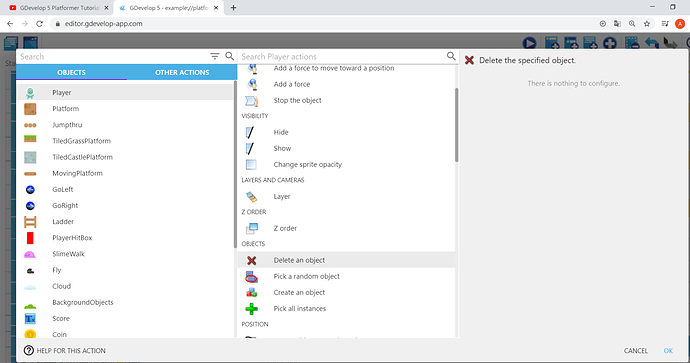This screenshot has height=363, width=690.
Task: Bookmark this page with the star icon
Action: [646, 24]
